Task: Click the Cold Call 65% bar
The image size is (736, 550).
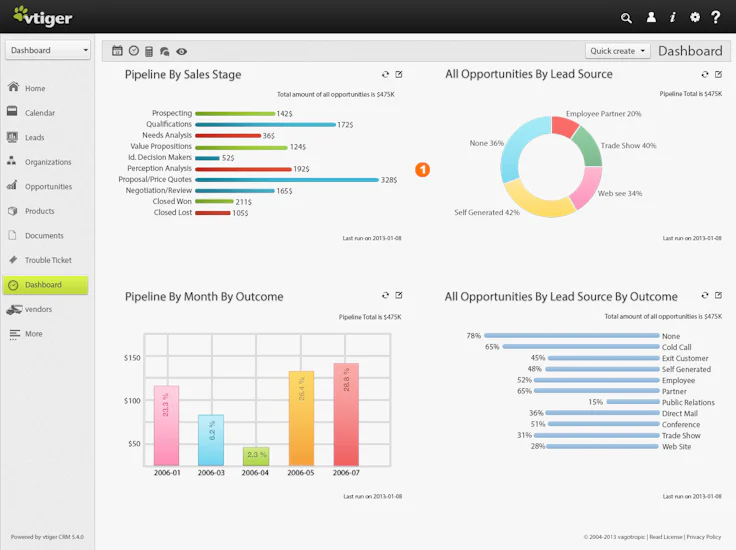Action: [x=581, y=347]
